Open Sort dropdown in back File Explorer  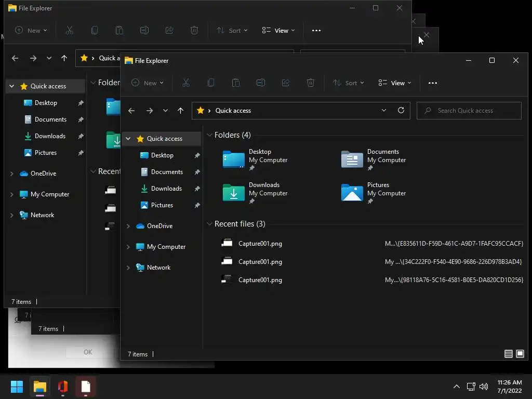232,30
